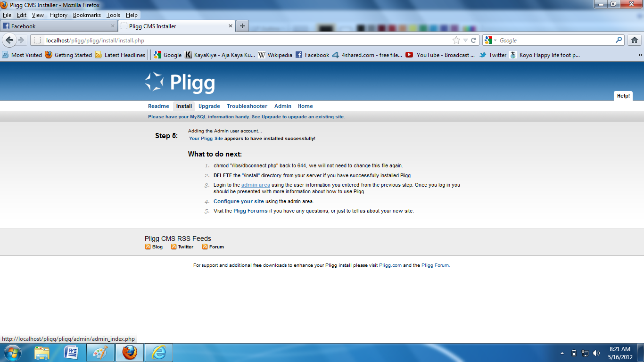The width and height of the screenshot is (644, 362).
Task: Open the Google search engine dropdown
Action: (491, 41)
